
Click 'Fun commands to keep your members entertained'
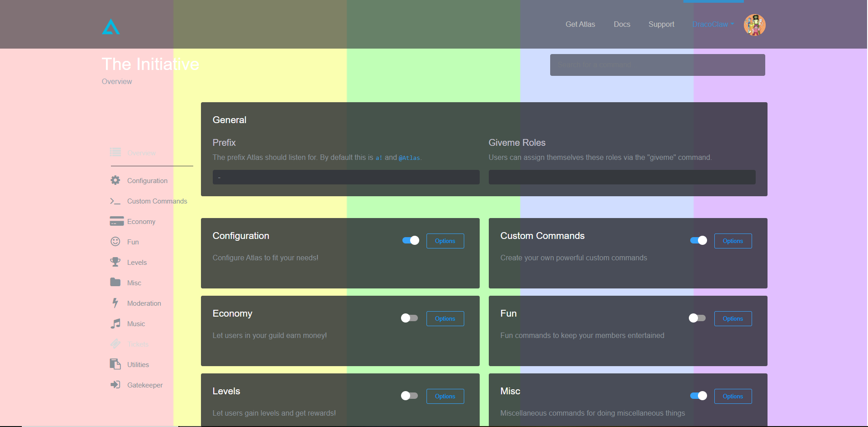[582, 335]
